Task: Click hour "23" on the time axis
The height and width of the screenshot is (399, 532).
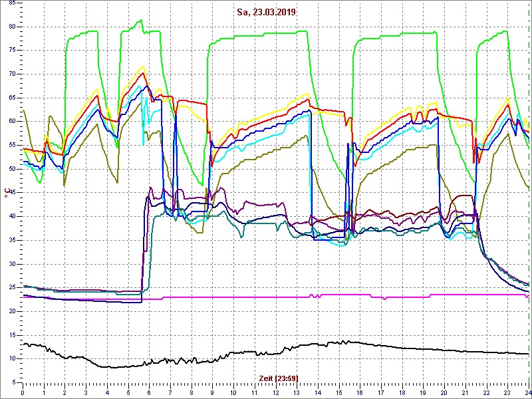Action: 507,391
